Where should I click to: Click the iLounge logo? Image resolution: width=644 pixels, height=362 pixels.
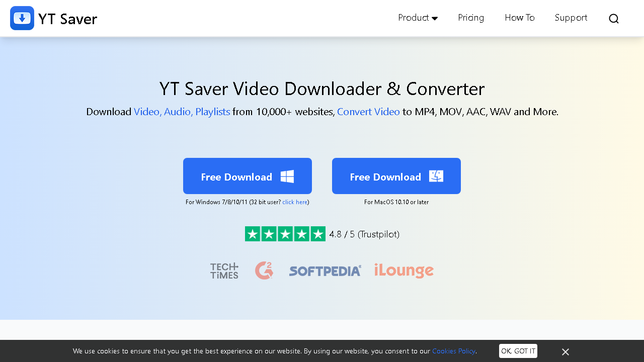[404, 270]
